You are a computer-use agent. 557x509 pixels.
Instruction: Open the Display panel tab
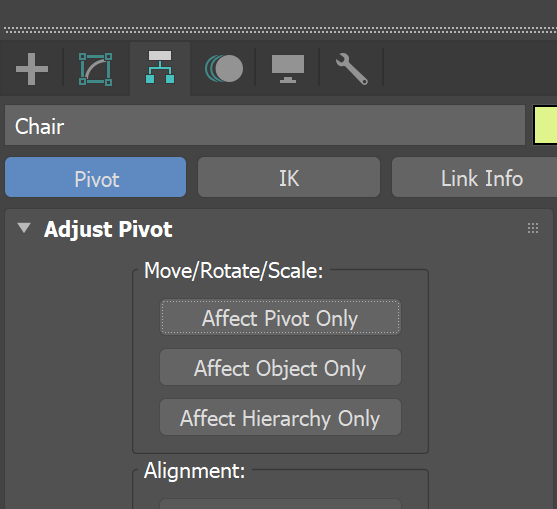288,69
